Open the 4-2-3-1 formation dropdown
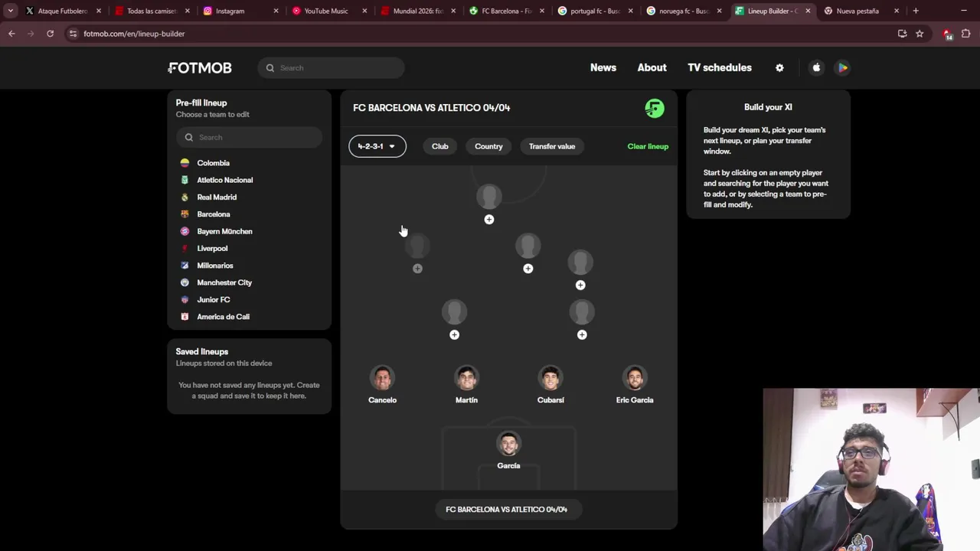The width and height of the screenshot is (980, 551). click(x=377, y=146)
